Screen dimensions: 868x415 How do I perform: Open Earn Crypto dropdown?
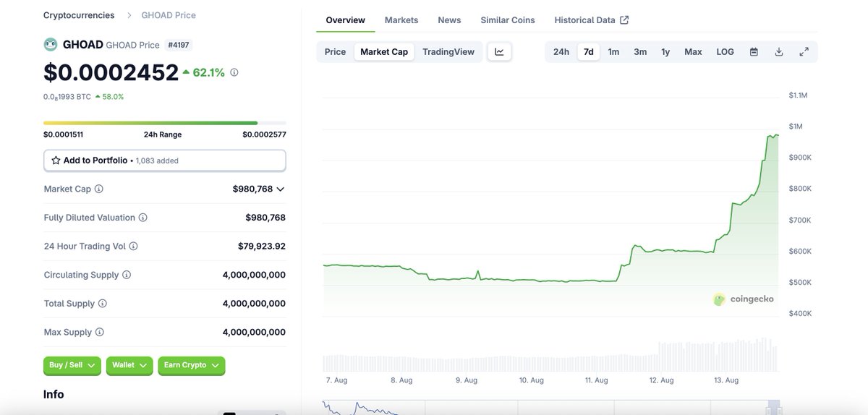pyautogui.click(x=192, y=365)
